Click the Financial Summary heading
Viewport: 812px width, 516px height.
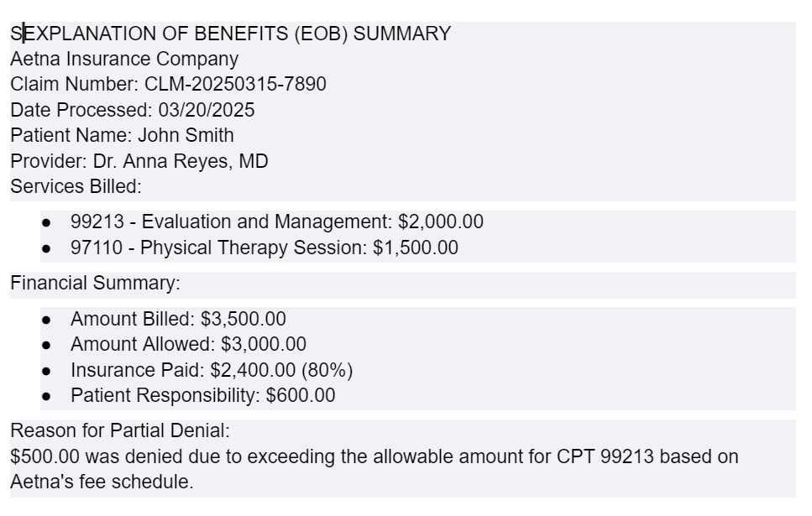point(95,283)
